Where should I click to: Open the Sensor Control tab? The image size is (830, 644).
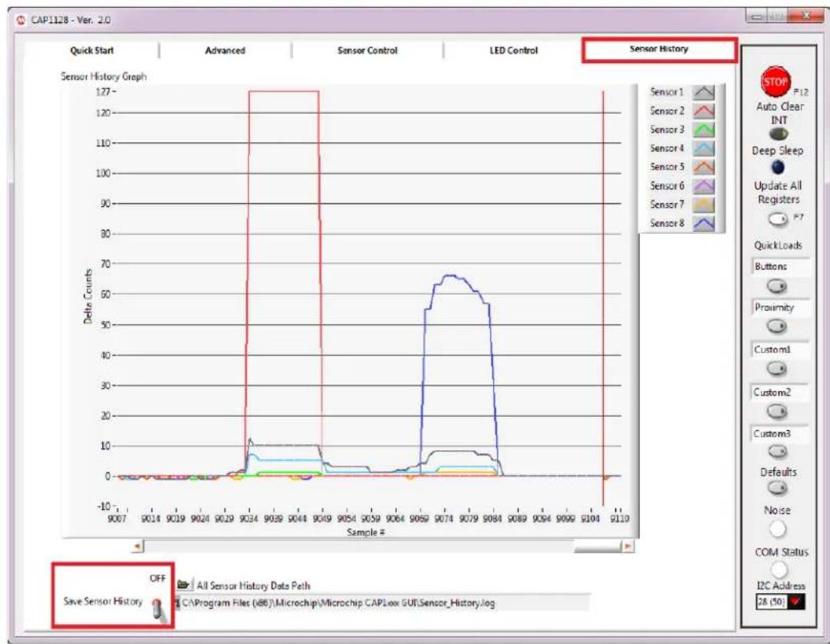(368, 50)
